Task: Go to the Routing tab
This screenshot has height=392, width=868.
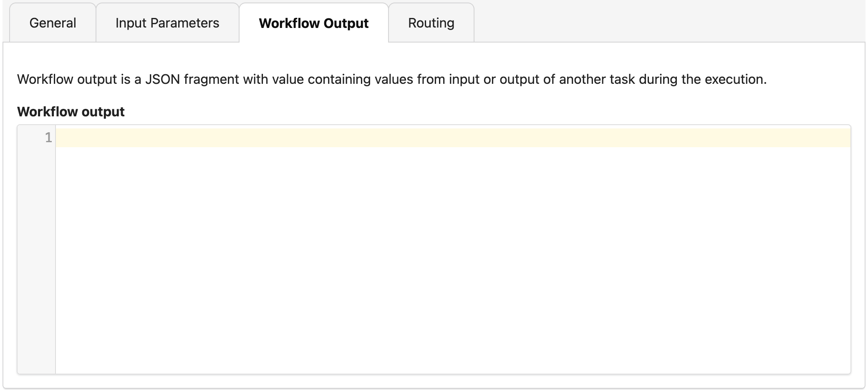Action: coord(431,23)
